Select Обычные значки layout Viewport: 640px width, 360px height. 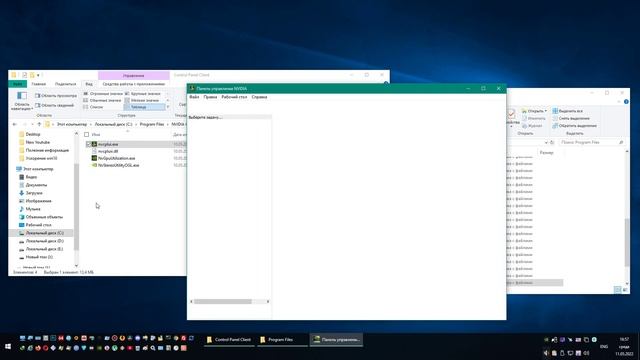point(102,100)
